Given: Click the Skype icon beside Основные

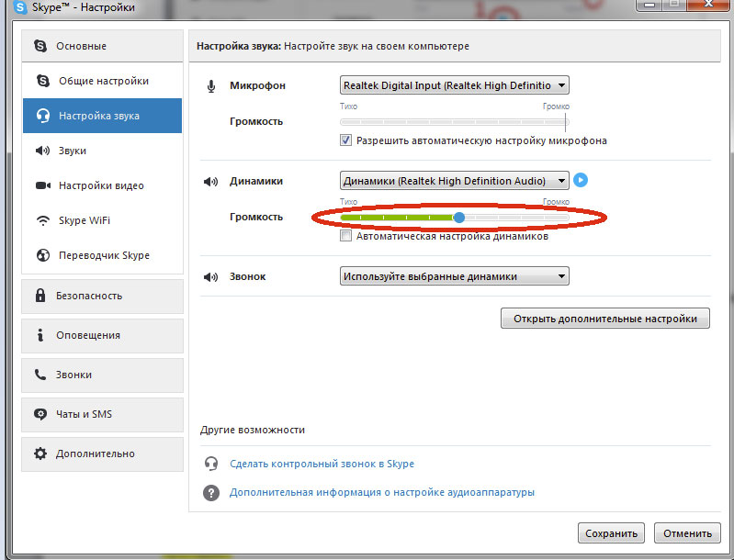Looking at the screenshot, I should pyautogui.click(x=40, y=46).
